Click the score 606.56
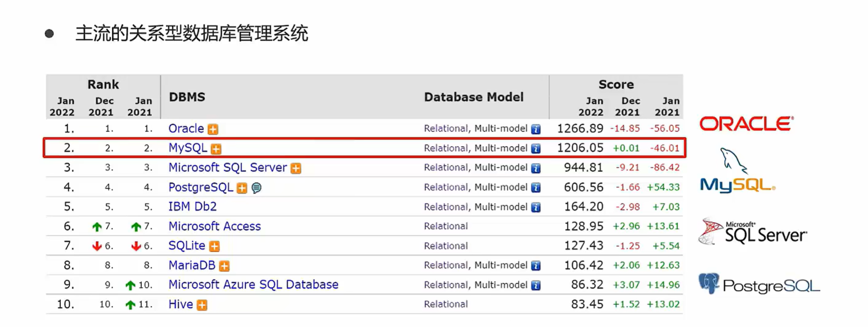868x327 pixels. point(584,187)
